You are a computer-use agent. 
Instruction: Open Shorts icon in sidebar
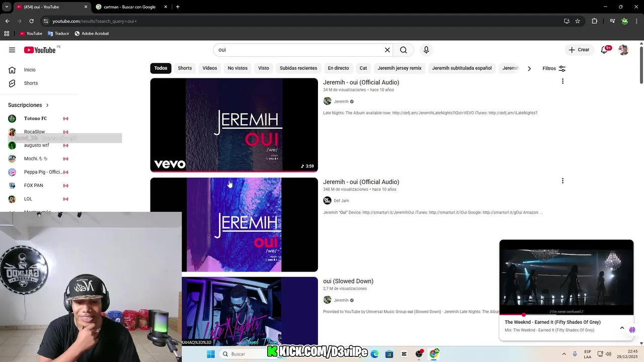[x=12, y=83]
